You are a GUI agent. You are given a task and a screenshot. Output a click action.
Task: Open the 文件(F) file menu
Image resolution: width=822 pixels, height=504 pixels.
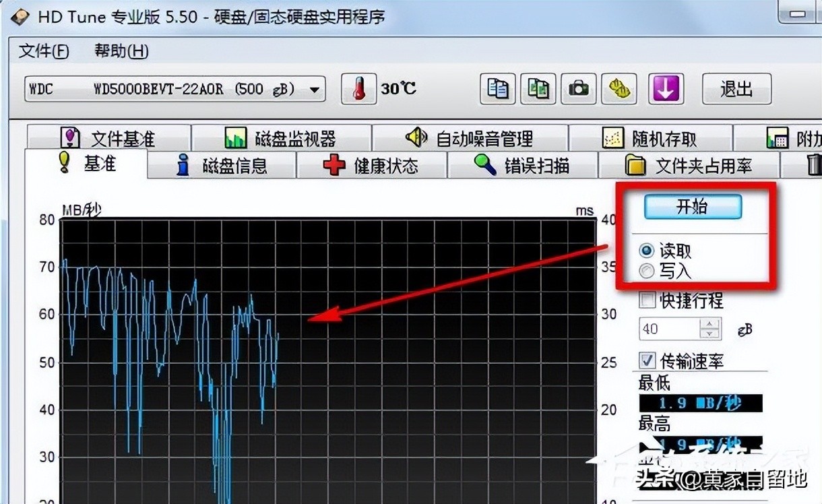[43, 51]
